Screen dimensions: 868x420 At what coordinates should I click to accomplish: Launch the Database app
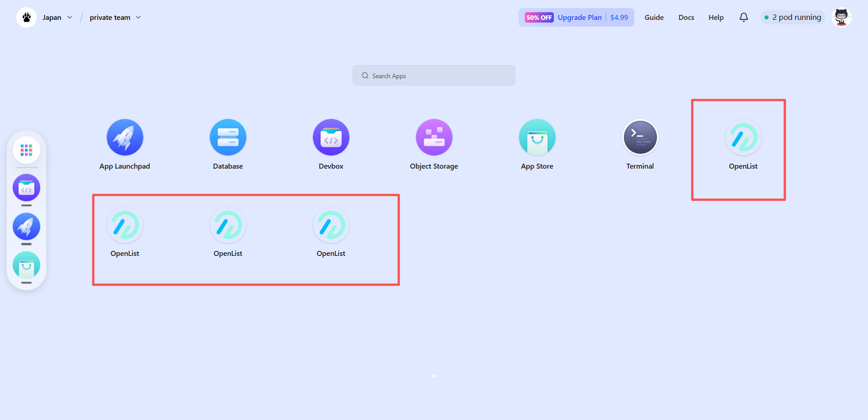pos(228,137)
